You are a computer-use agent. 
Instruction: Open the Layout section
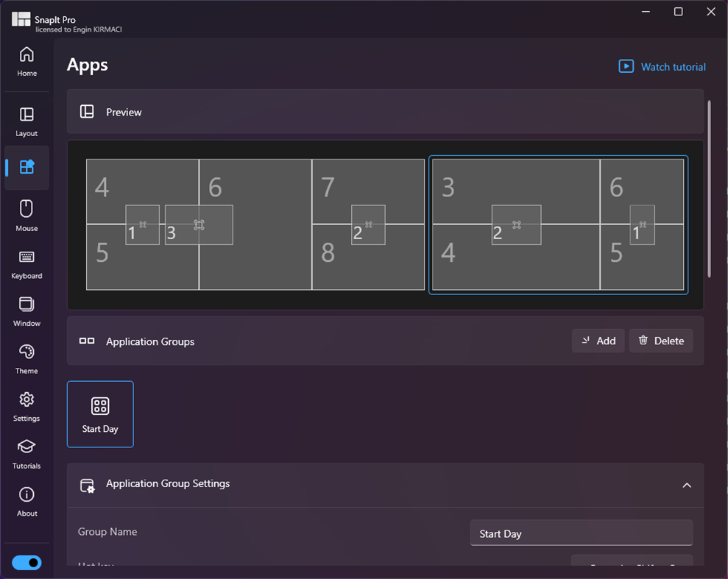point(26,121)
